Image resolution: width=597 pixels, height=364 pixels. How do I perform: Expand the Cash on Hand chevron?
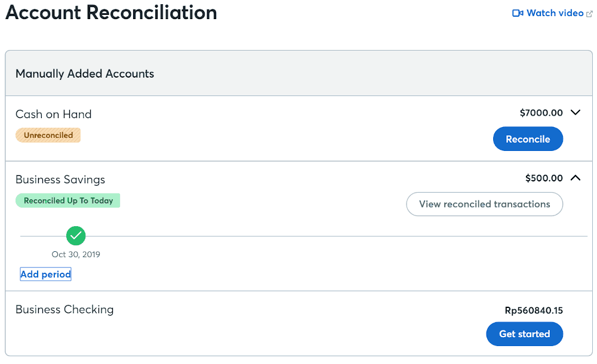[576, 112]
